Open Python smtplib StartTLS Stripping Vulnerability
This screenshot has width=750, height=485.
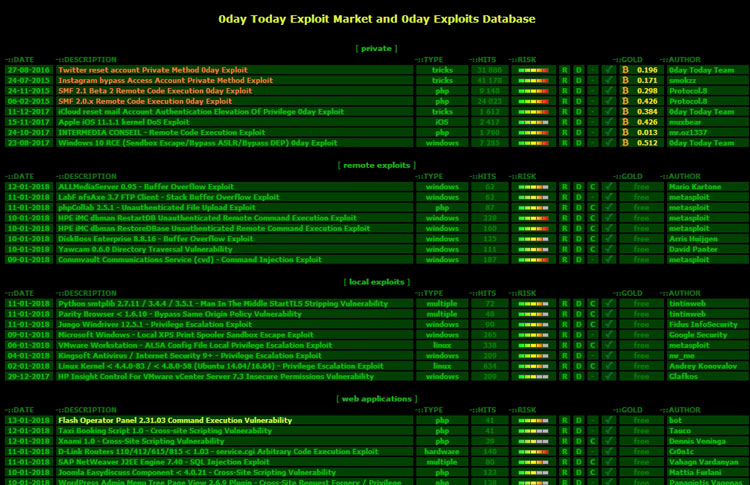coord(223,303)
